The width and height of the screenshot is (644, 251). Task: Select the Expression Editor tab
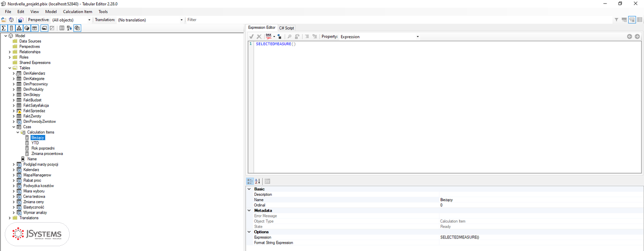pyautogui.click(x=262, y=27)
